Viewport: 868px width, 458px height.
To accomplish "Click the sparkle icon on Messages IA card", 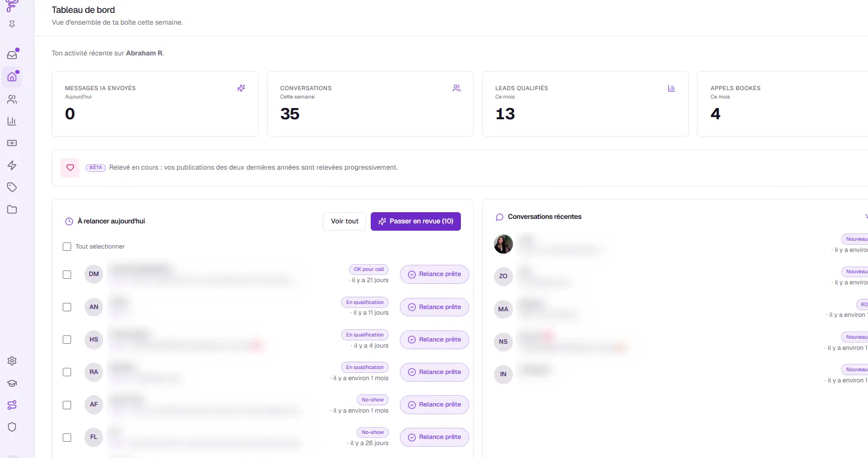I will (241, 88).
